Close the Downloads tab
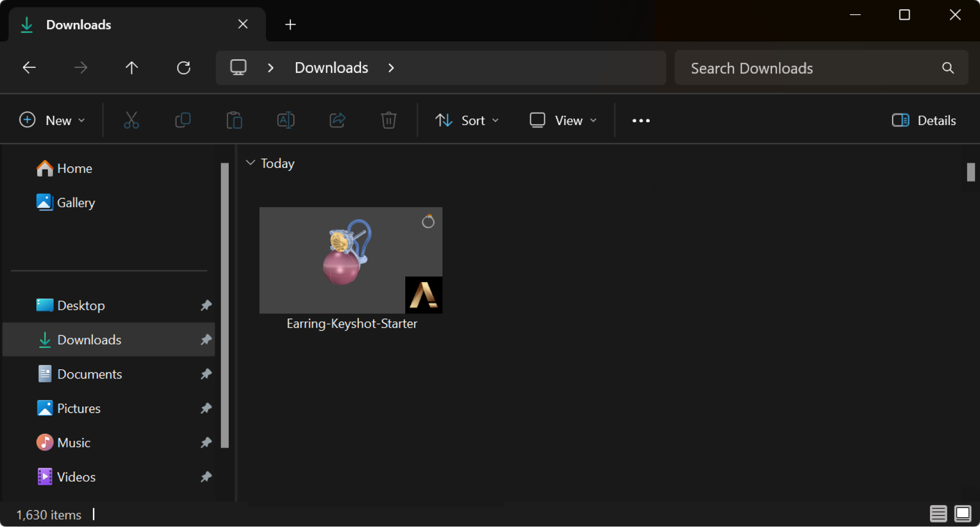This screenshot has height=527, width=980. pyautogui.click(x=243, y=24)
